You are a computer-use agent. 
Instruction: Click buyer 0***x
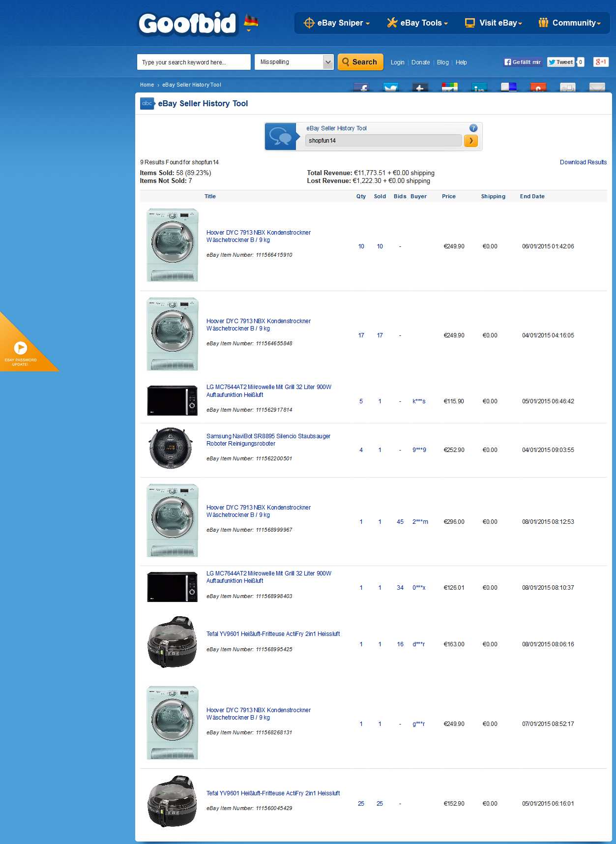click(x=419, y=588)
